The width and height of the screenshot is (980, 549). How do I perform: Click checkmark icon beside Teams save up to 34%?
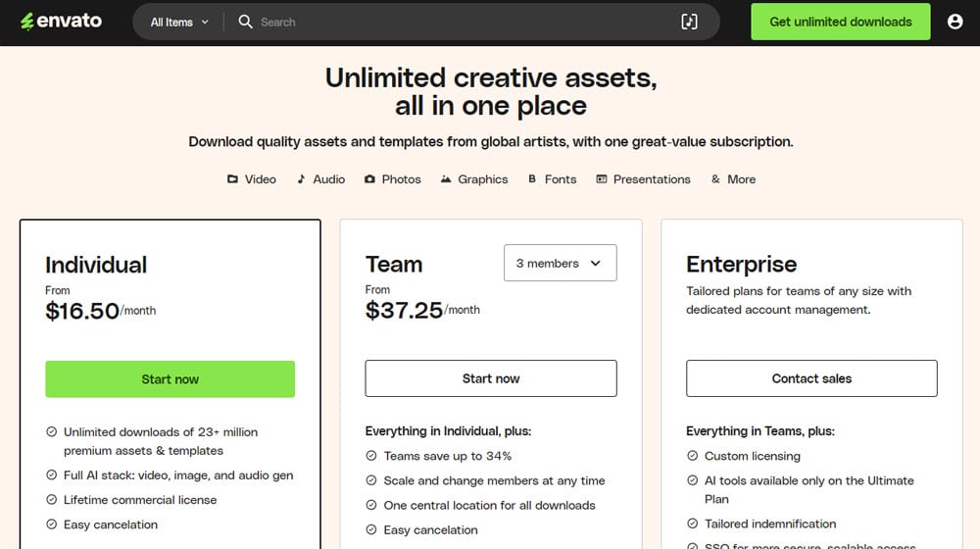click(x=371, y=456)
